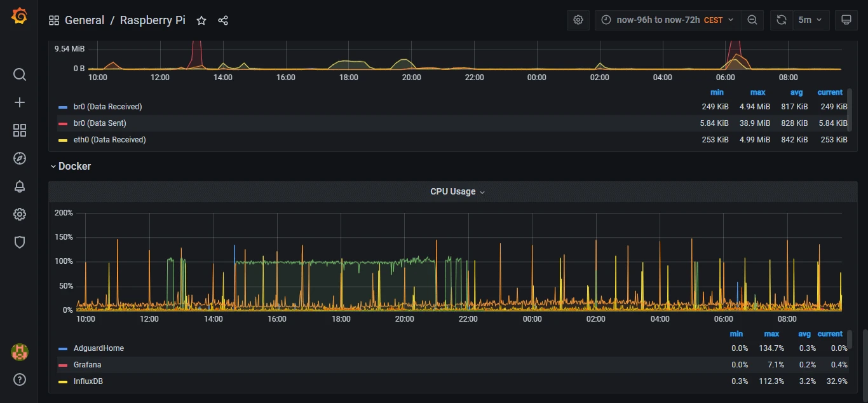Image resolution: width=868 pixels, height=403 pixels.
Task: Open the CPU Usage panel title menu
Action: click(458, 191)
